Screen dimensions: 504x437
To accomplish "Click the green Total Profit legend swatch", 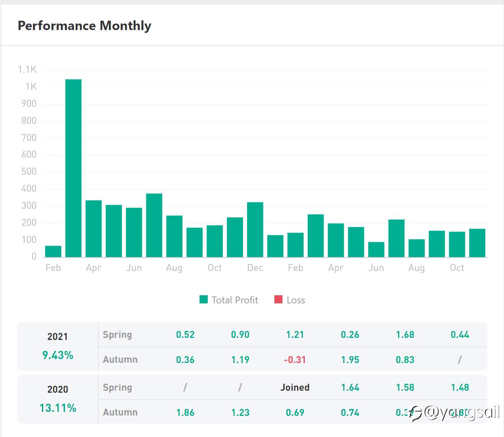I will tap(204, 300).
